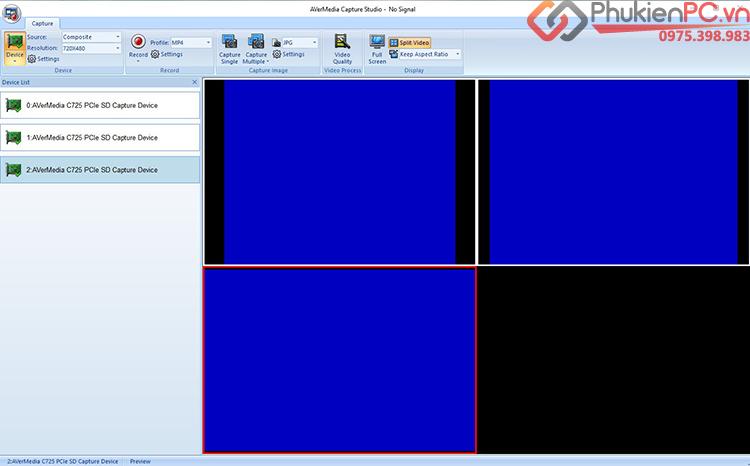Select the red-bordered bottom-left preview pane
Image resolution: width=750 pixels, height=466 pixels.
point(340,360)
